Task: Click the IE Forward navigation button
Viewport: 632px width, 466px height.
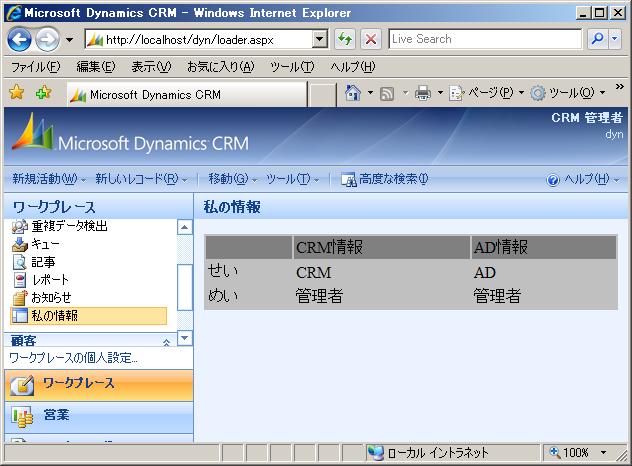Action: [47, 40]
